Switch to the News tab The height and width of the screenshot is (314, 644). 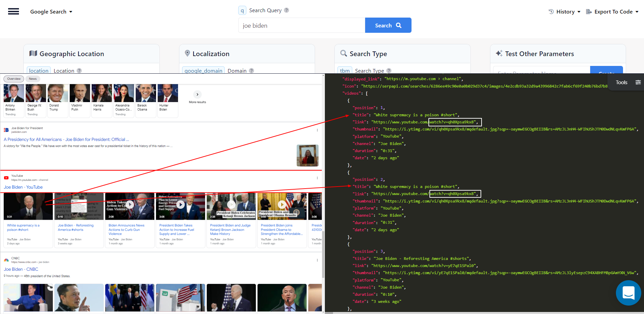[x=32, y=78]
